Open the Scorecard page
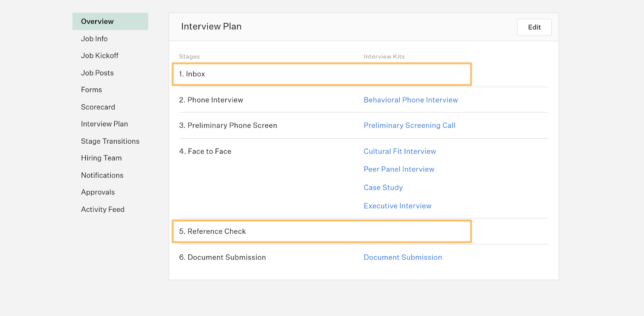Viewport: 644px width, 316px height. pos(98,107)
